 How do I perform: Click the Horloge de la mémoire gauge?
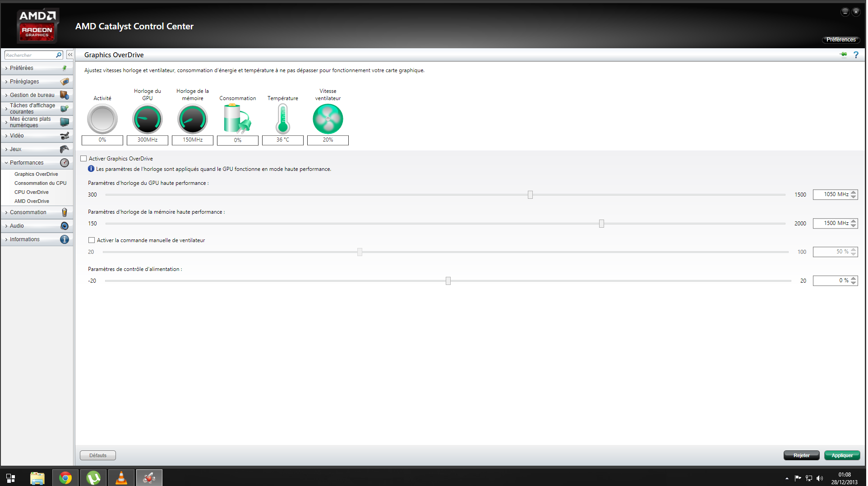tap(193, 119)
